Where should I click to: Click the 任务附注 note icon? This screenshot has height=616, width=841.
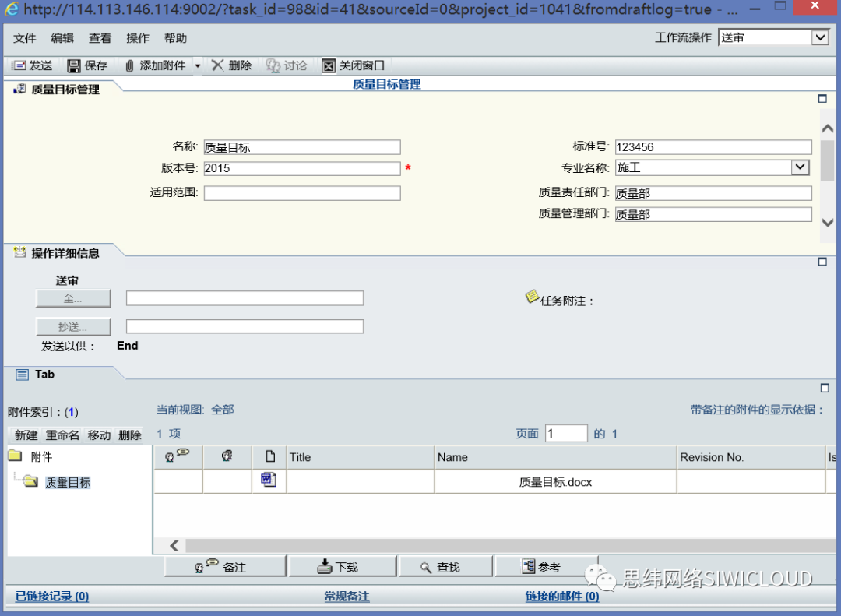click(532, 296)
